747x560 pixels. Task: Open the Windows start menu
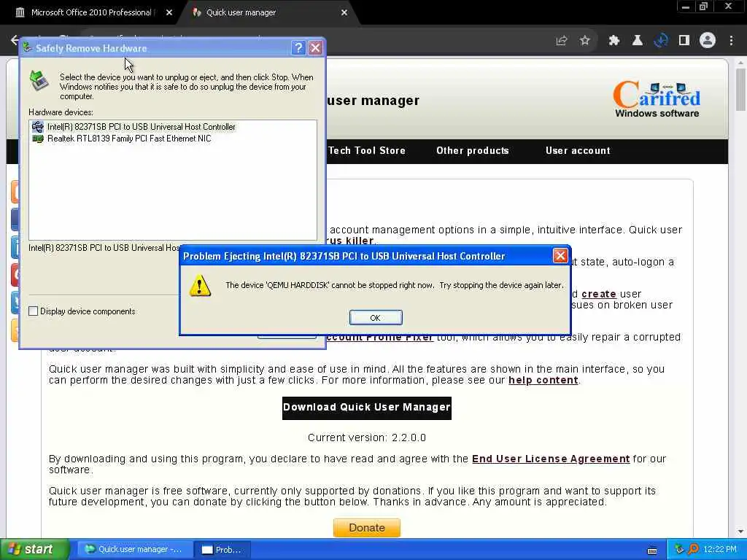[x=34, y=549]
